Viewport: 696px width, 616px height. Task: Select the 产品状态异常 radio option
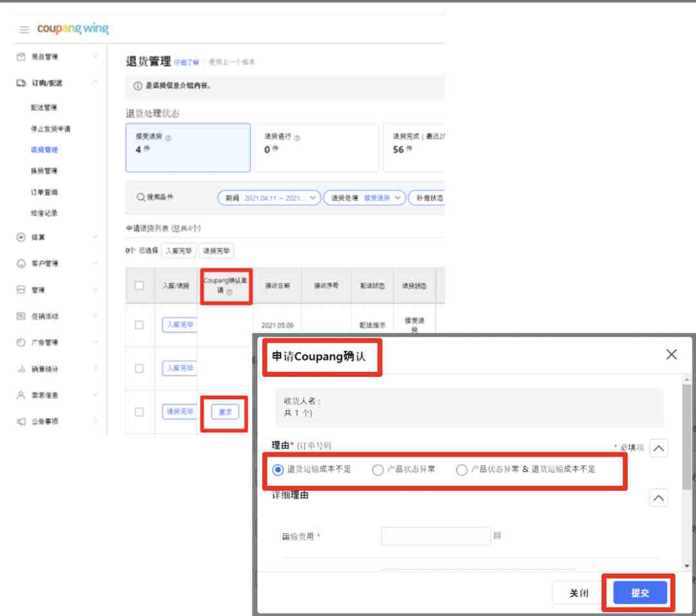click(x=378, y=470)
